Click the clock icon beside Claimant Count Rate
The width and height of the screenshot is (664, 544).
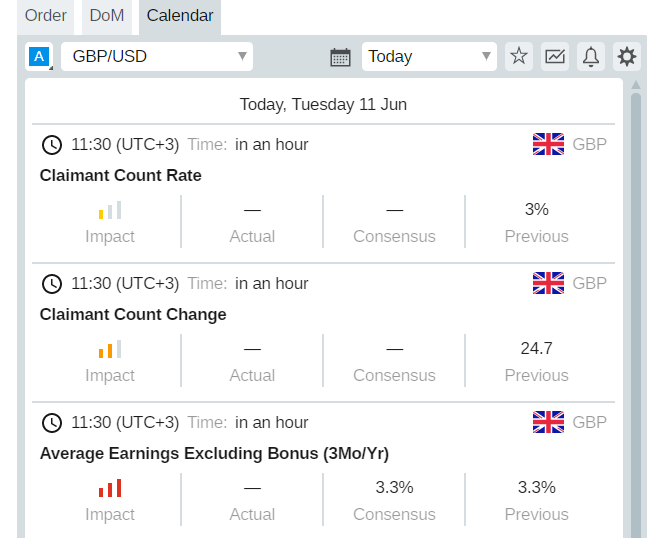pos(52,145)
